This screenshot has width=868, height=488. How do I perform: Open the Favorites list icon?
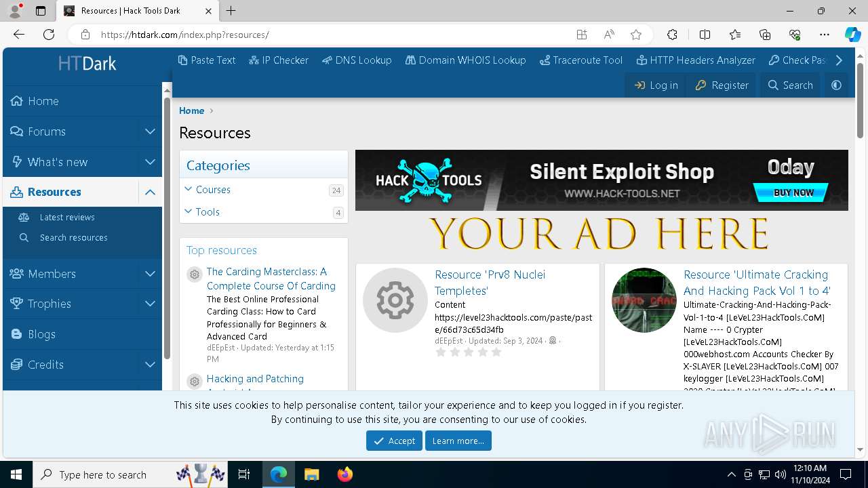[735, 35]
